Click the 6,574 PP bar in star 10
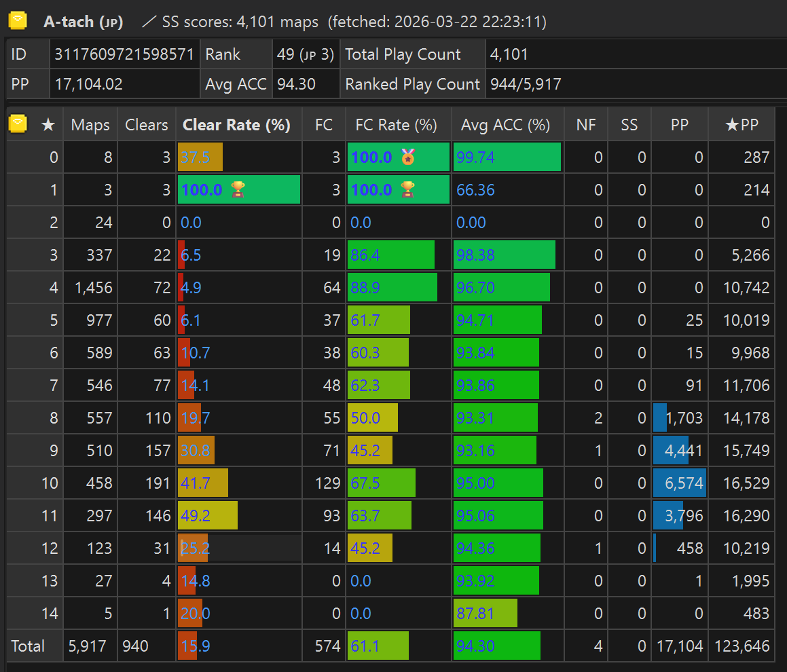Screen dimensions: 787x672 tap(680, 483)
